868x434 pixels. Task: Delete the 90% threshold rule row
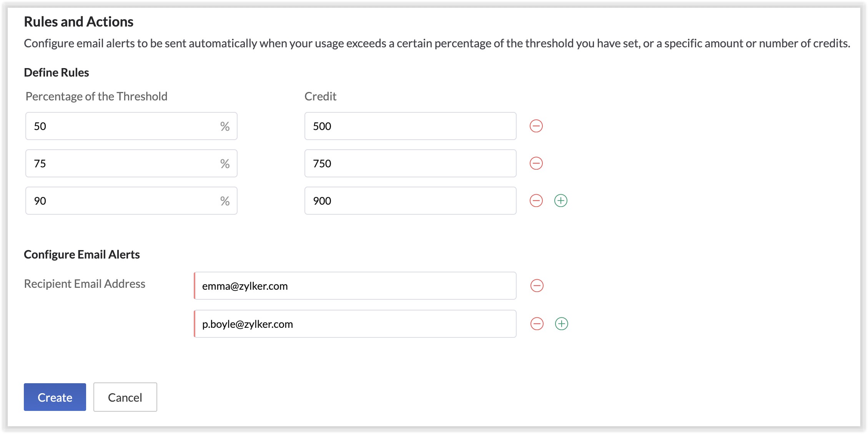click(x=536, y=200)
